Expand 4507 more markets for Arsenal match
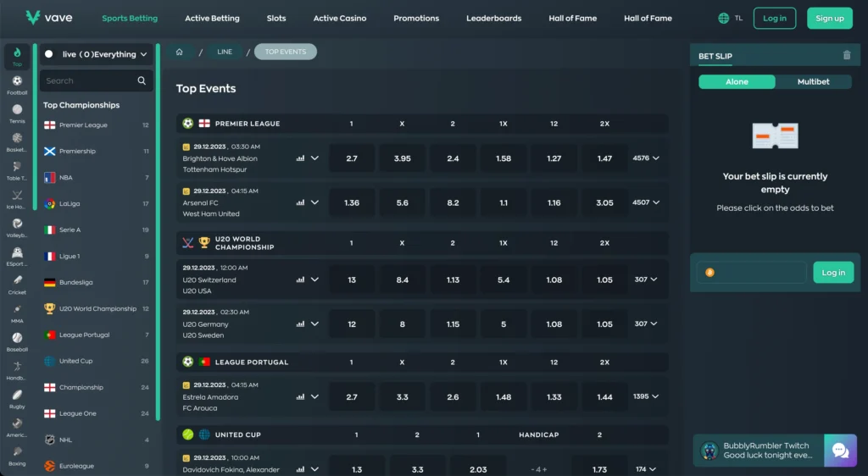868x476 pixels. pyautogui.click(x=646, y=202)
